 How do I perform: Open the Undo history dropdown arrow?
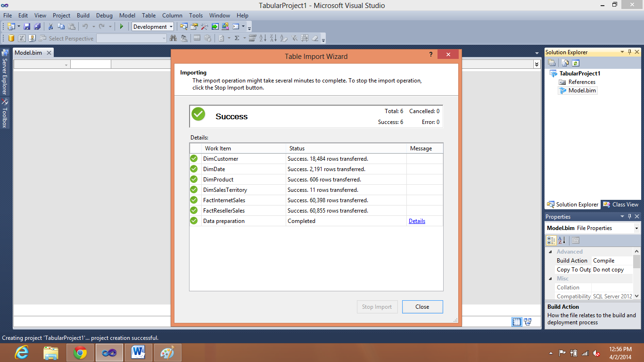93,26
